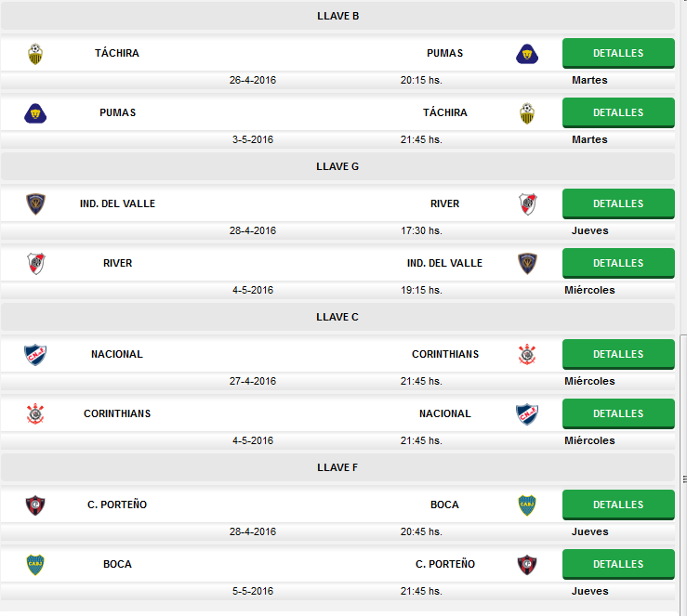View Detalles of Ind. del Valle vs River
Image resolution: width=687 pixels, height=616 pixels.
pyautogui.click(x=618, y=203)
